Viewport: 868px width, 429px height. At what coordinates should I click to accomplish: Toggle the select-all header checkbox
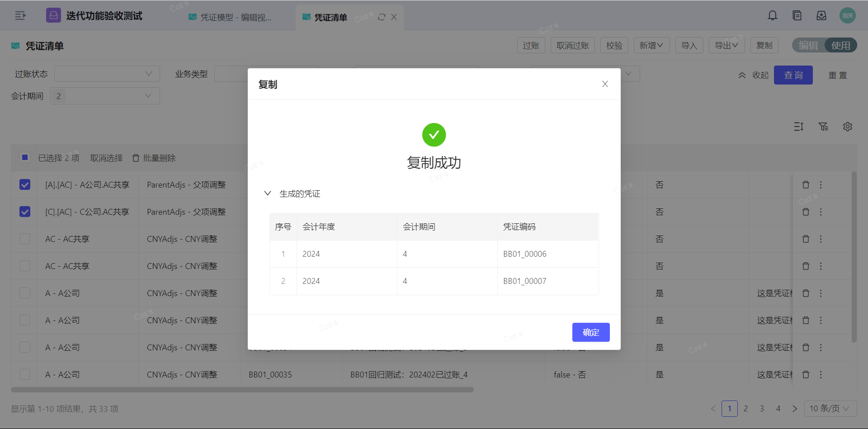click(25, 158)
